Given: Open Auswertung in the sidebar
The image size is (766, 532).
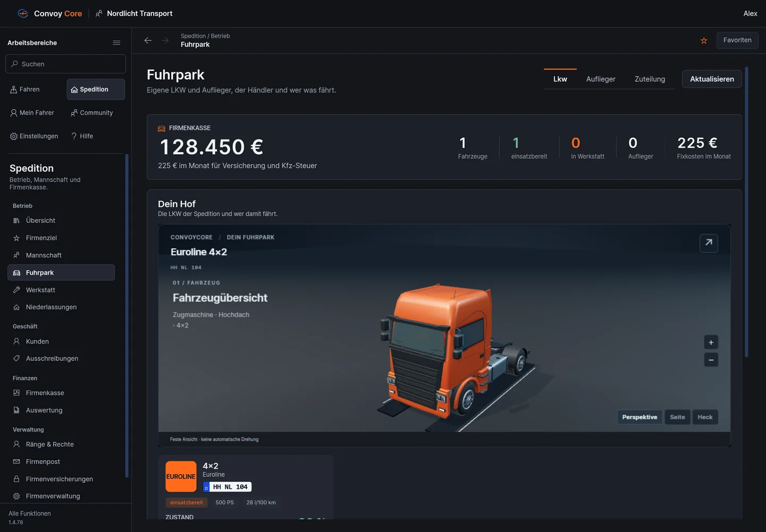Looking at the screenshot, I should click(x=61, y=410).
